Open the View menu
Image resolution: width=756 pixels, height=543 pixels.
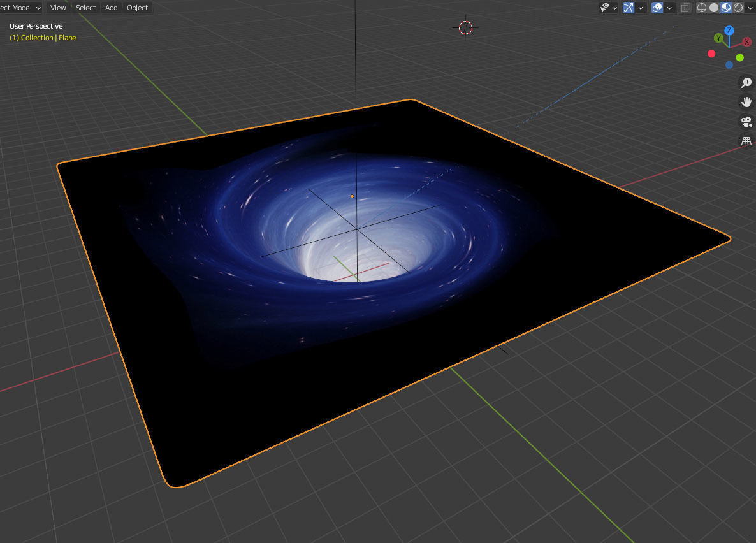pos(58,8)
